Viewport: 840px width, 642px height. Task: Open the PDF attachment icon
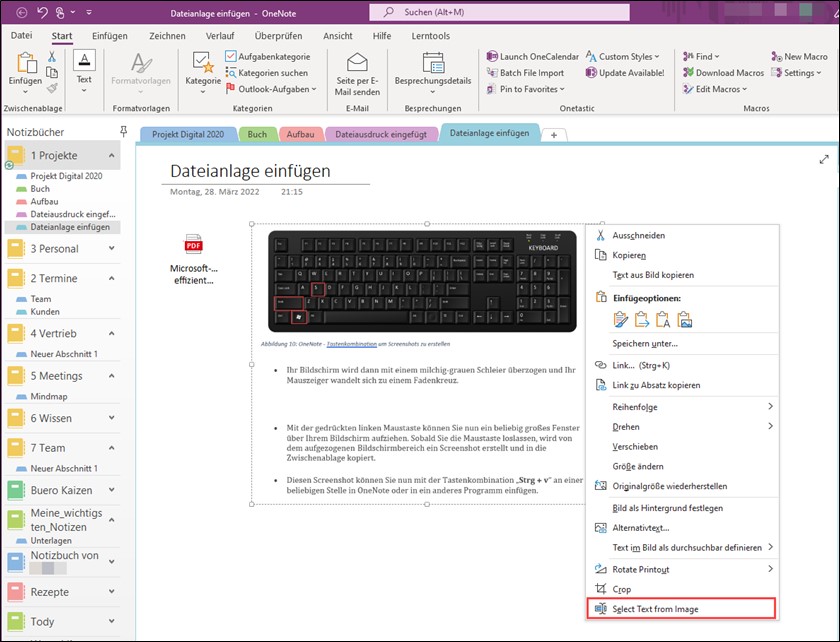click(193, 244)
